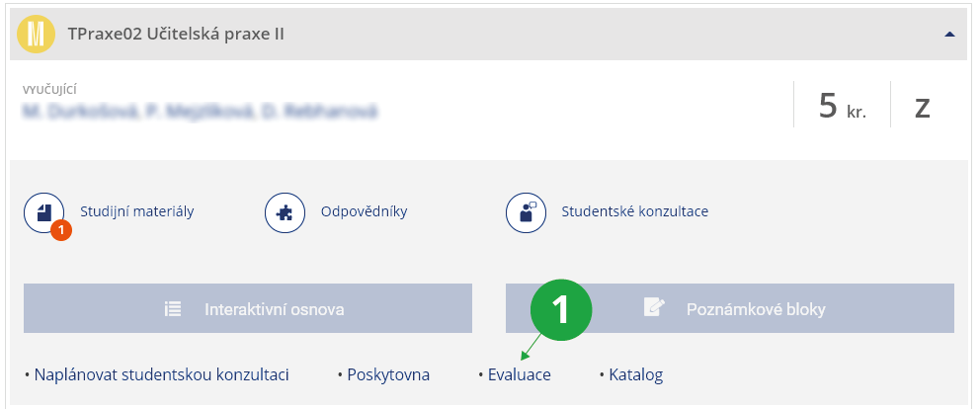Click the TPraxe02 Učitelská praxe II header
This screenshot has height=409, width=980.
tap(176, 34)
